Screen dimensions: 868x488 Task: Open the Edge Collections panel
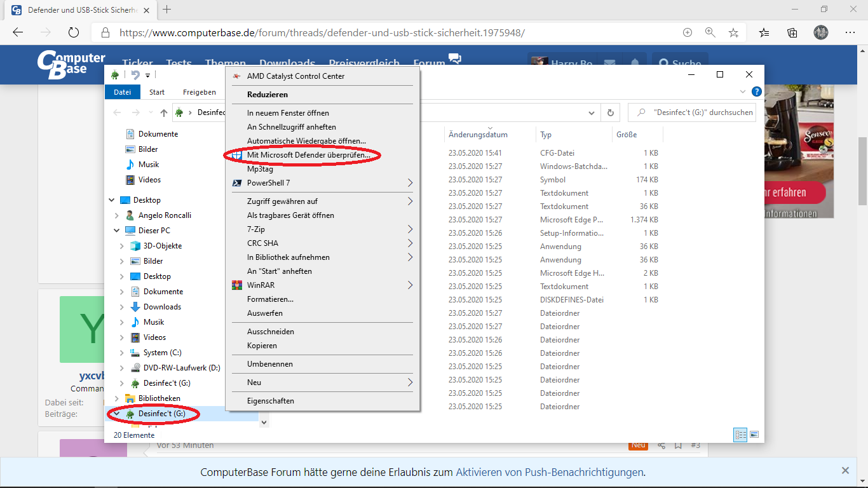pos(792,32)
